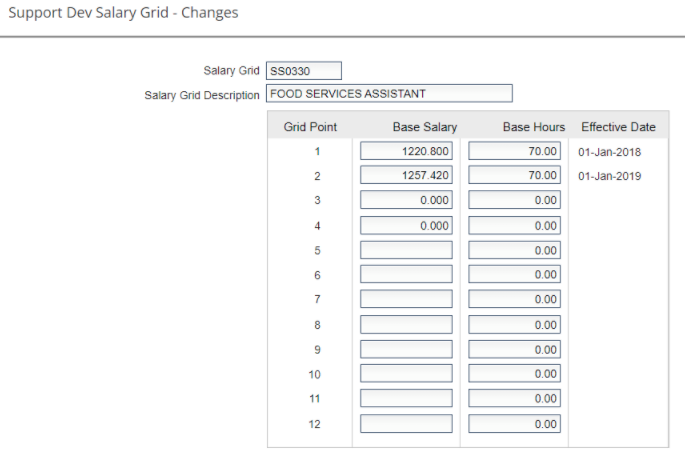Click Base Hours field for grid point 3
The width and height of the screenshot is (685, 452).
pos(514,201)
